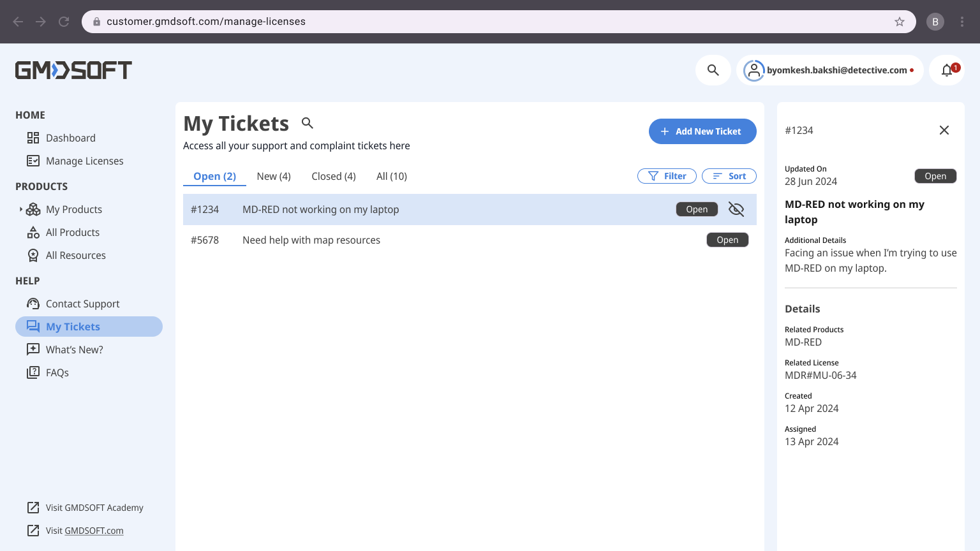
Task: Expand the My Products tree arrow
Action: click(20, 209)
